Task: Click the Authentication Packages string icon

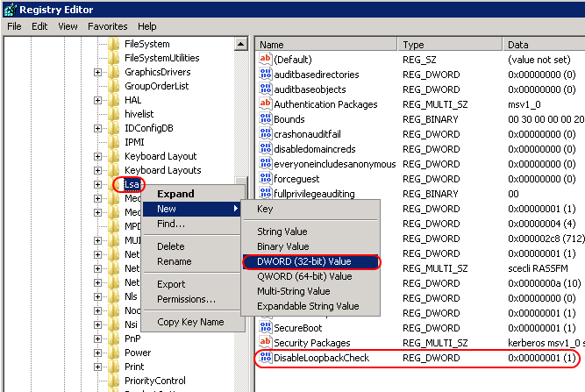Action: coord(266,103)
